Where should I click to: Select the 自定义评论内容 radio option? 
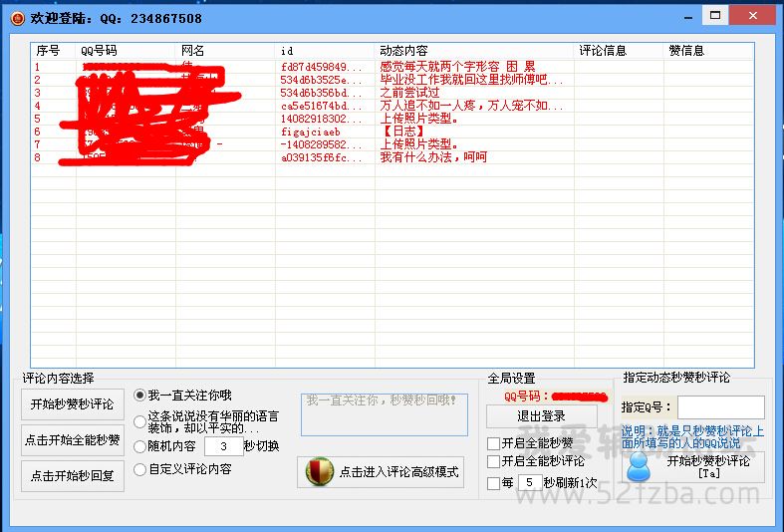[x=140, y=469]
